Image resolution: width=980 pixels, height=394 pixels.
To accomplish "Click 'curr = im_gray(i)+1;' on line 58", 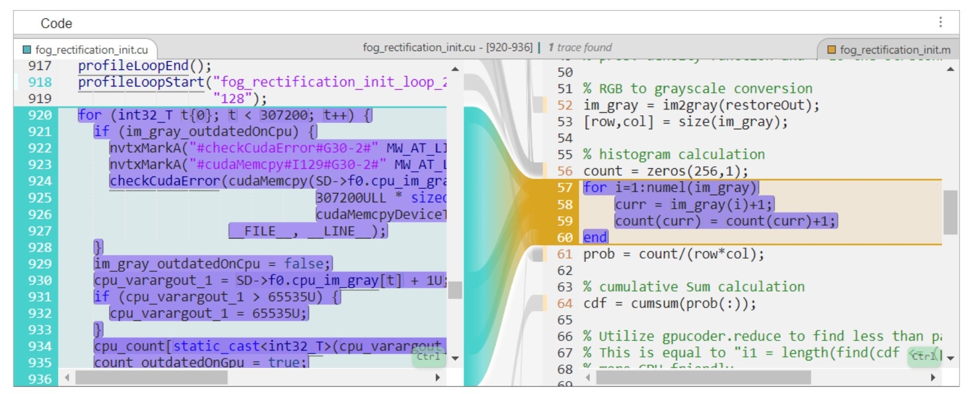I will [694, 204].
